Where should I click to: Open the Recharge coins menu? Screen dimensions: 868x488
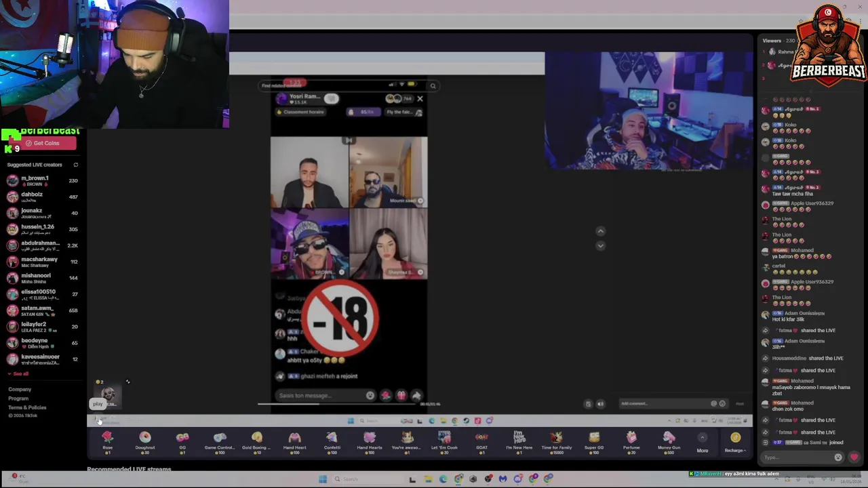point(735,442)
